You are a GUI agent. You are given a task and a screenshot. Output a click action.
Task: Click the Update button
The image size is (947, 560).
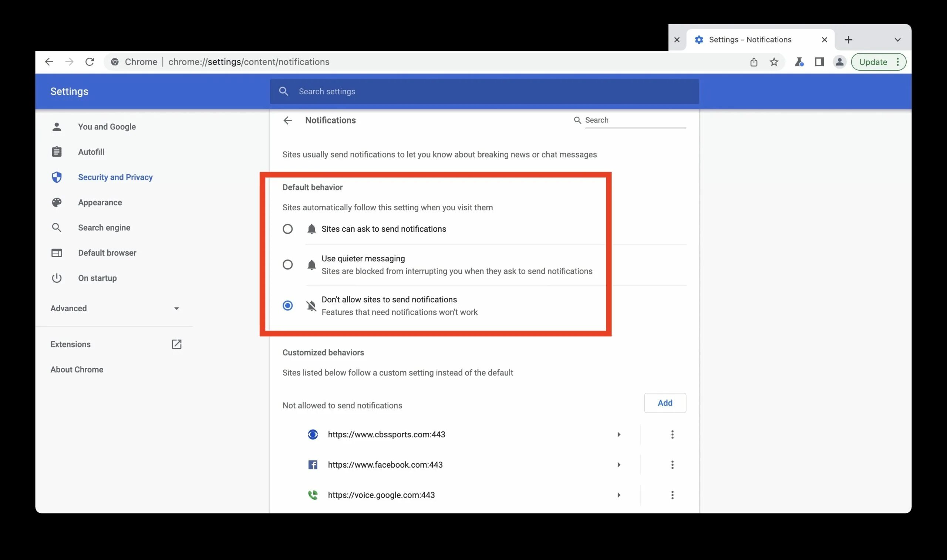pos(873,62)
